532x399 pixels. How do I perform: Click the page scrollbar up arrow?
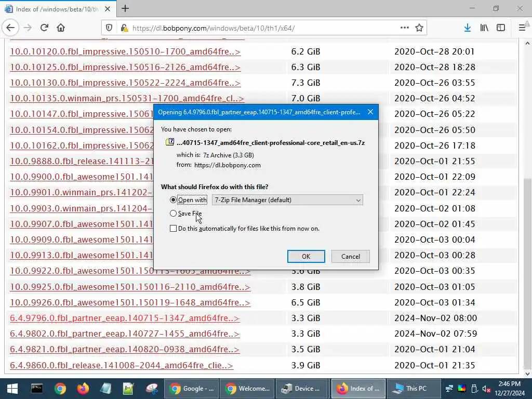pos(527,43)
